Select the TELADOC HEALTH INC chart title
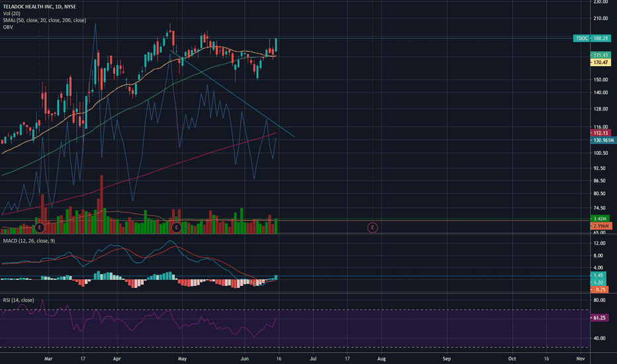 39,7
